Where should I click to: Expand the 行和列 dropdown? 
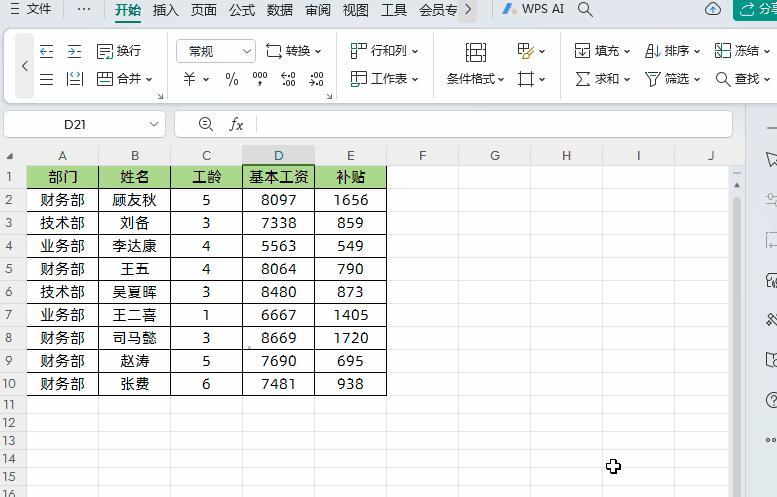[415, 51]
